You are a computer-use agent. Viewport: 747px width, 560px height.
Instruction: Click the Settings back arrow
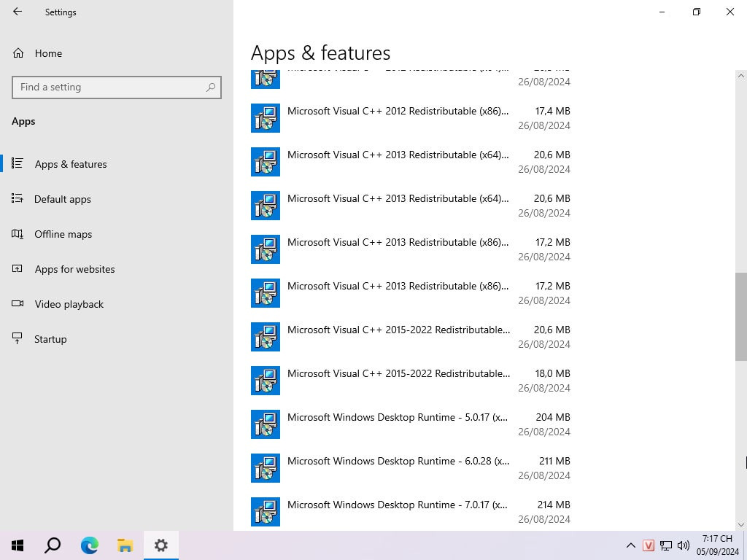(x=18, y=12)
